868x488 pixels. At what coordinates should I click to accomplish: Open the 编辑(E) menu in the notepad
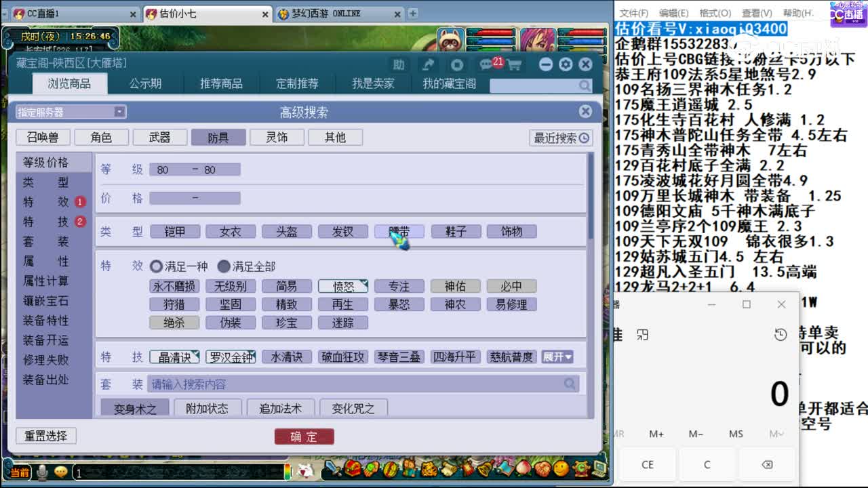pyautogui.click(x=673, y=13)
